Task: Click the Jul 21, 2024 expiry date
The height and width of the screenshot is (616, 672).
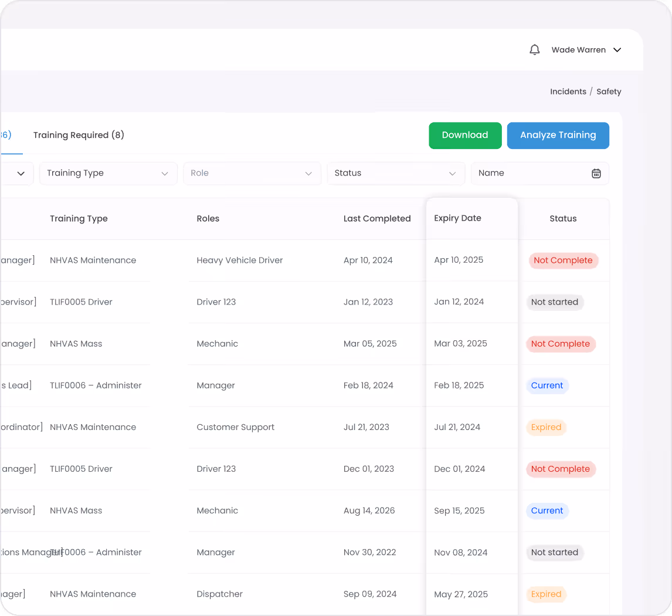Action: click(x=457, y=427)
